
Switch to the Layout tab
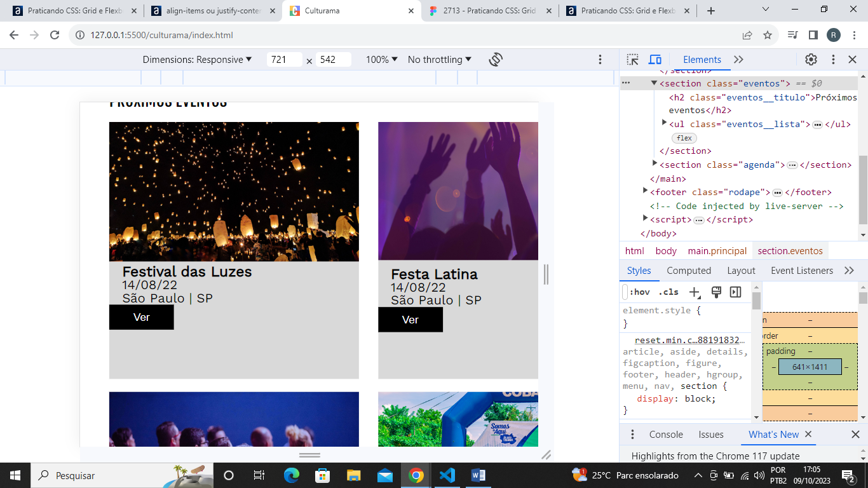741,271
